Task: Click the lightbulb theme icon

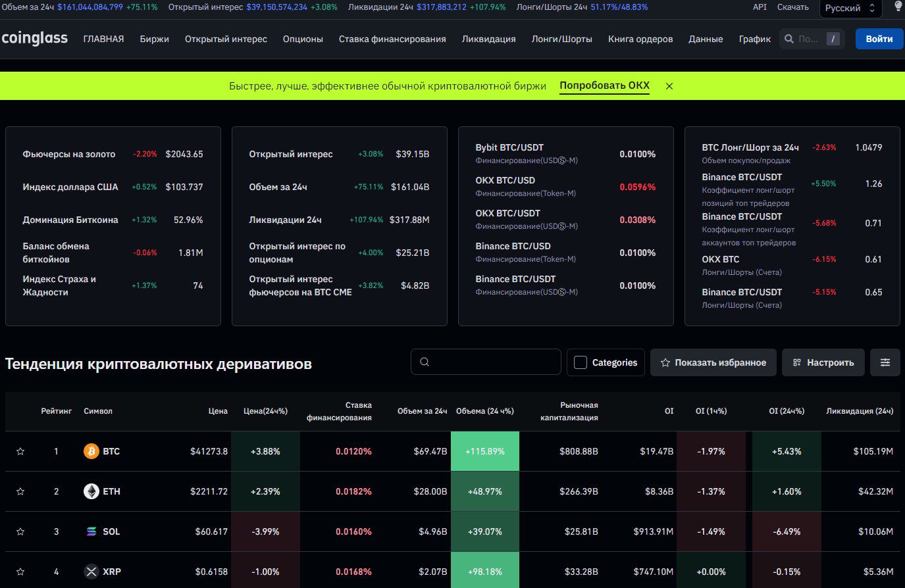Action: [x=898, y=7]
